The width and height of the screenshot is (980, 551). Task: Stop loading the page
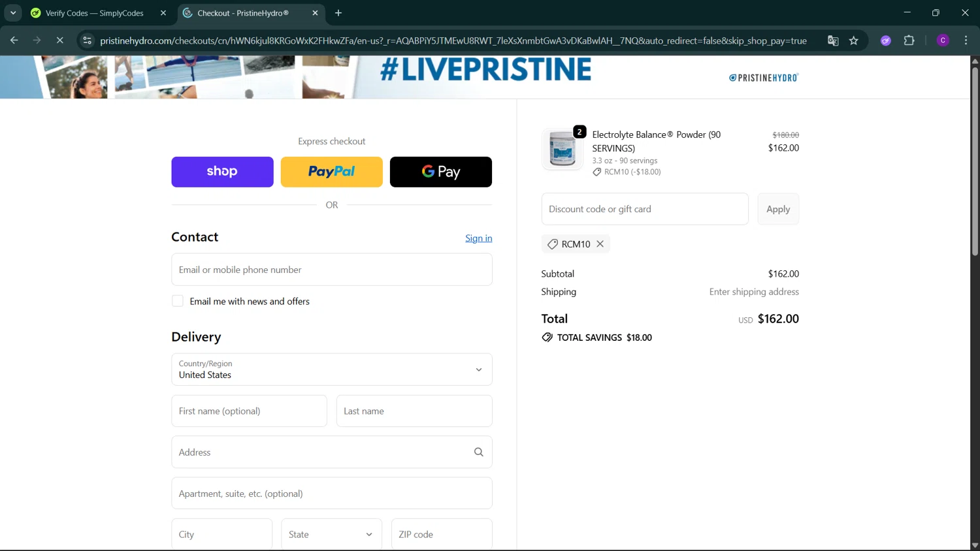(59, 40)
